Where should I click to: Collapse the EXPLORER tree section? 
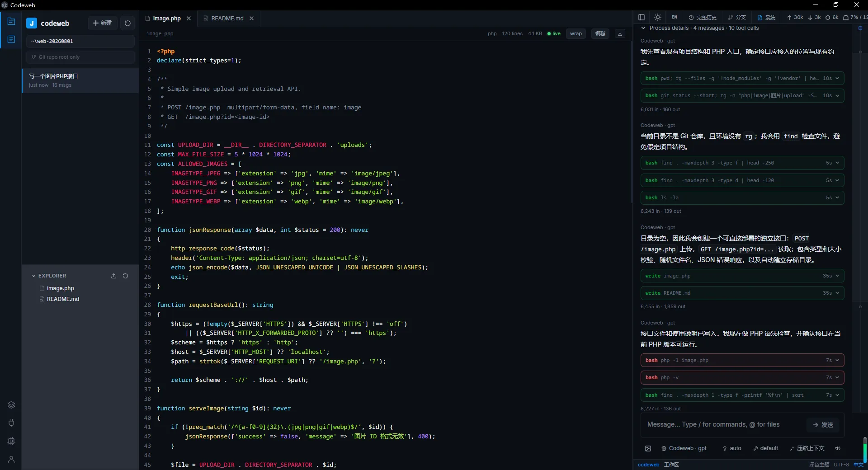click(x=33, y=276)
